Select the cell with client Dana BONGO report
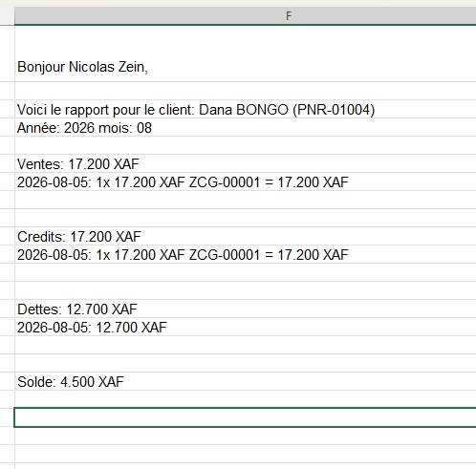 tap(246, 109)
